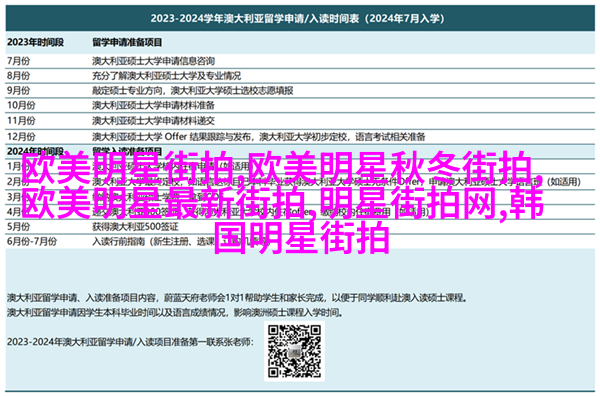This screenshot has width=600, height=397.
Task: Click the QR code image
Action: [x=294, y=351]
